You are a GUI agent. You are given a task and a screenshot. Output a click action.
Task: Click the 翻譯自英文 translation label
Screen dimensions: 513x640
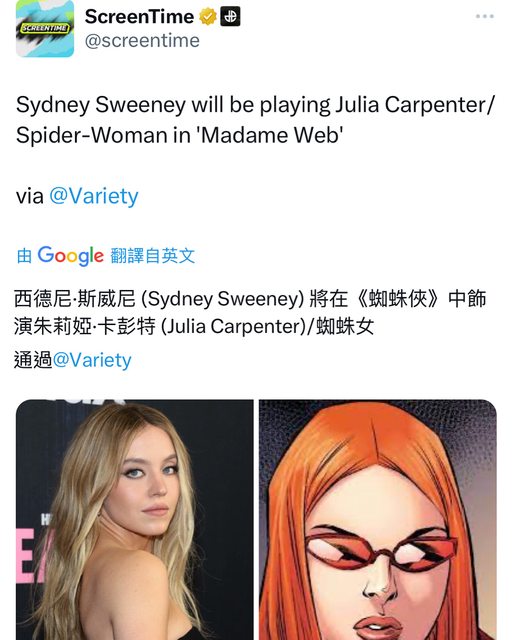(x=153, y=256)
